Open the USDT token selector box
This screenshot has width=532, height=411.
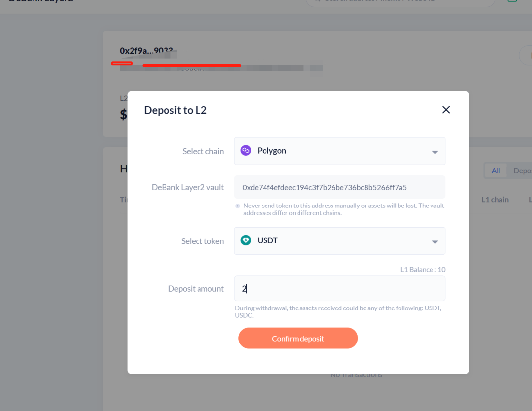(x=339, y=240)
